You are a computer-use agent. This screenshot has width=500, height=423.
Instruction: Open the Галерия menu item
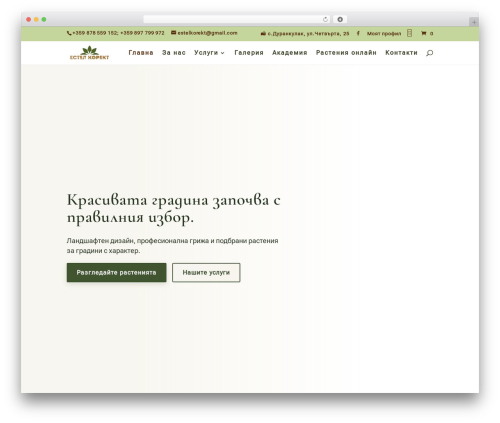[x=249, y=53]
